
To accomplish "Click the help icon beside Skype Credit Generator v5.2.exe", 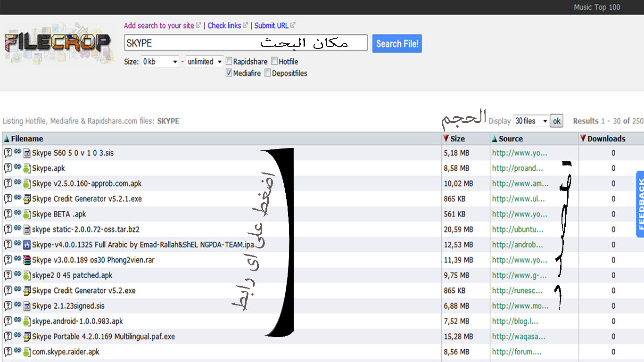I will [8, 290].
